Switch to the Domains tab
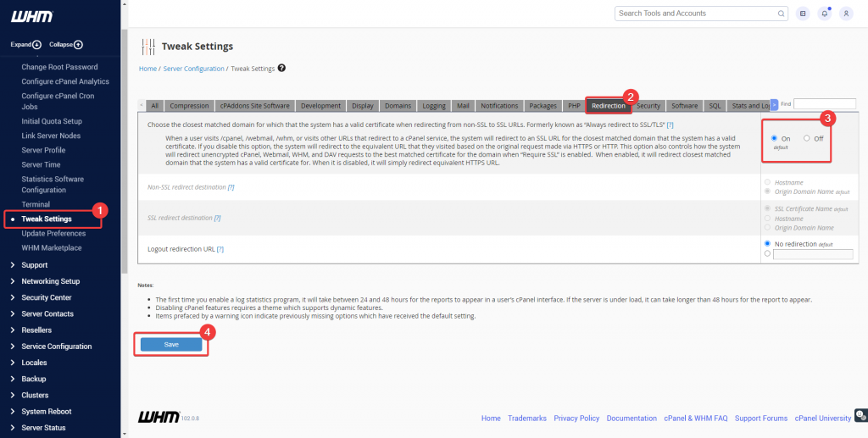 click(x=398, y=106)
